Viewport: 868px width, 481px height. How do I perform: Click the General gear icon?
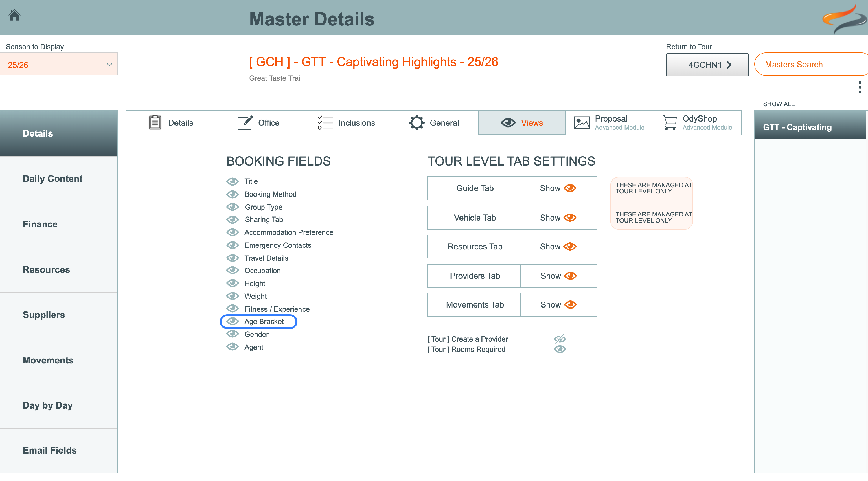pyautogui.click(x=416, y=122)
